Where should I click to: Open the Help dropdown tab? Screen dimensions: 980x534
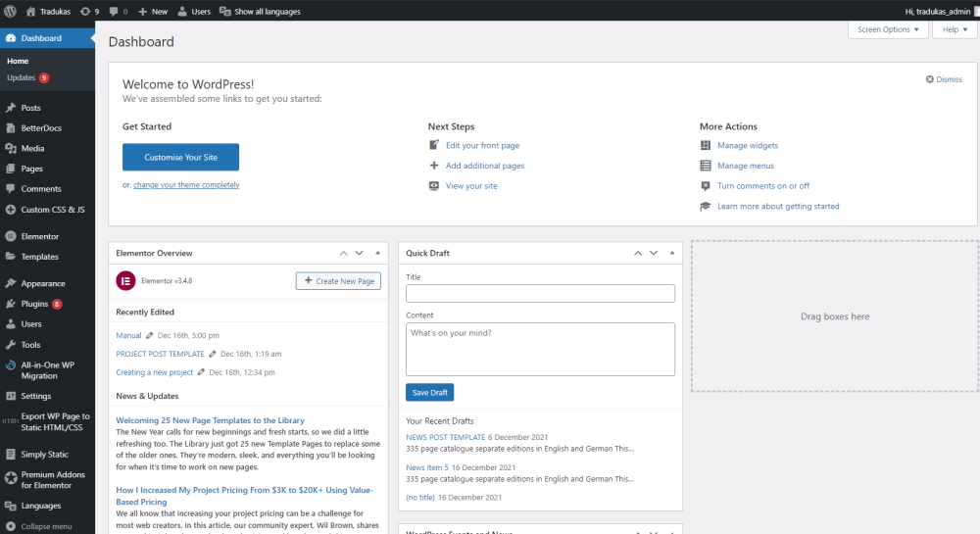tap(955, 29)
